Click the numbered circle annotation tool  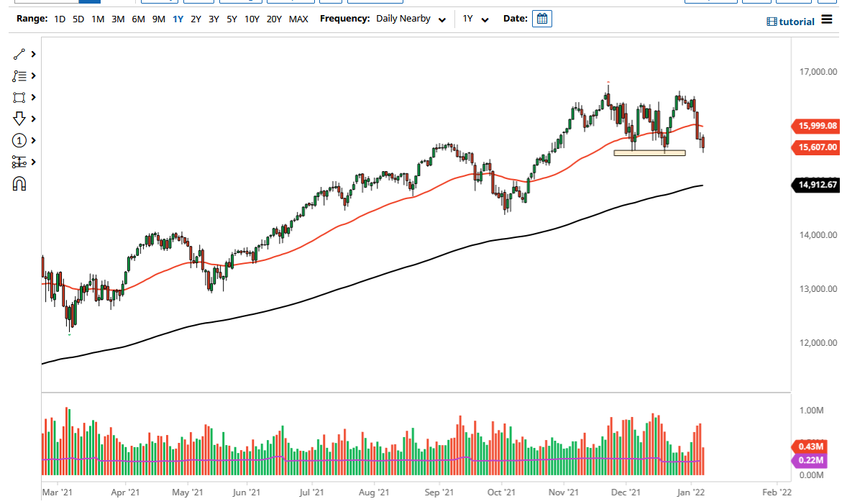coord(19,140)
